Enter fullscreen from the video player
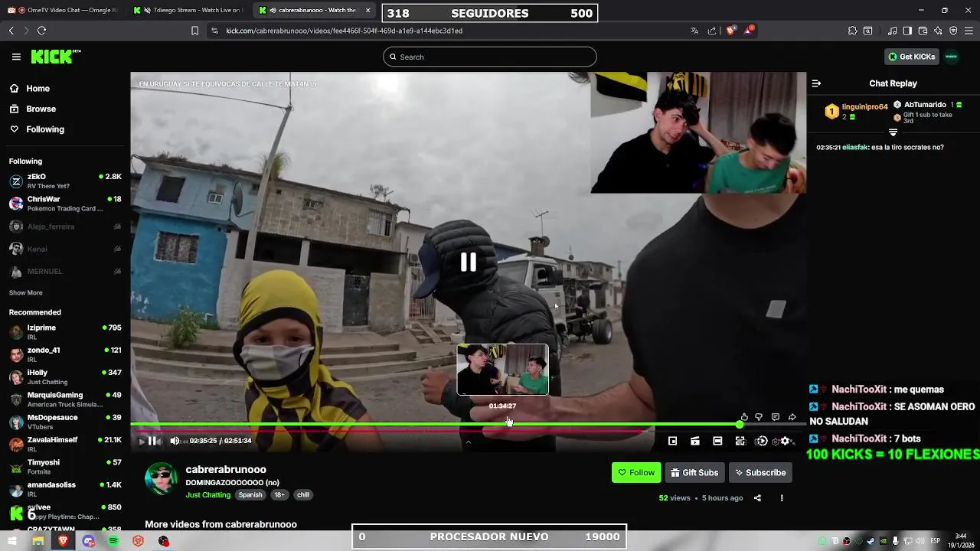Viewport: 980px width, 551px height. pos(740,441)
